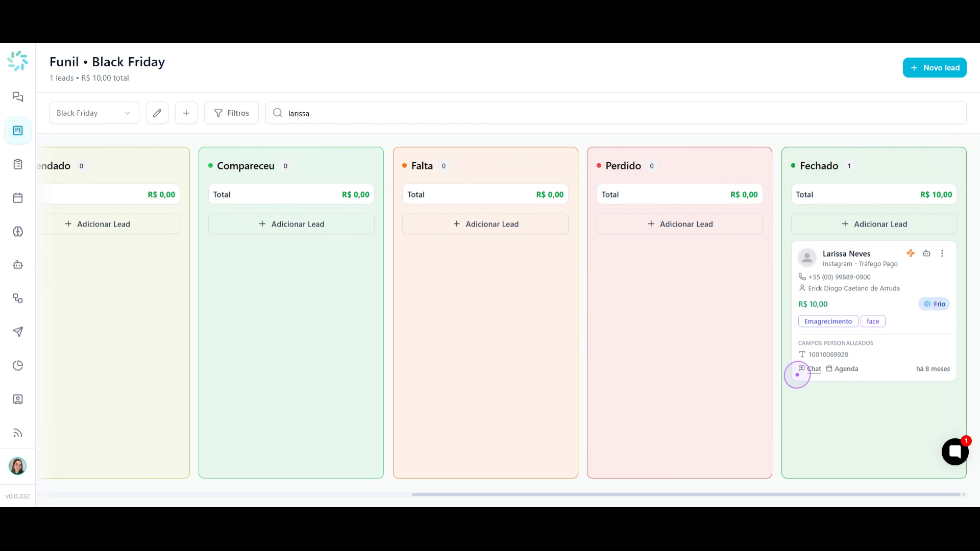Click the search field containing larissa
Viewport: 980px width, 551px height.
(x=616, y=113)
